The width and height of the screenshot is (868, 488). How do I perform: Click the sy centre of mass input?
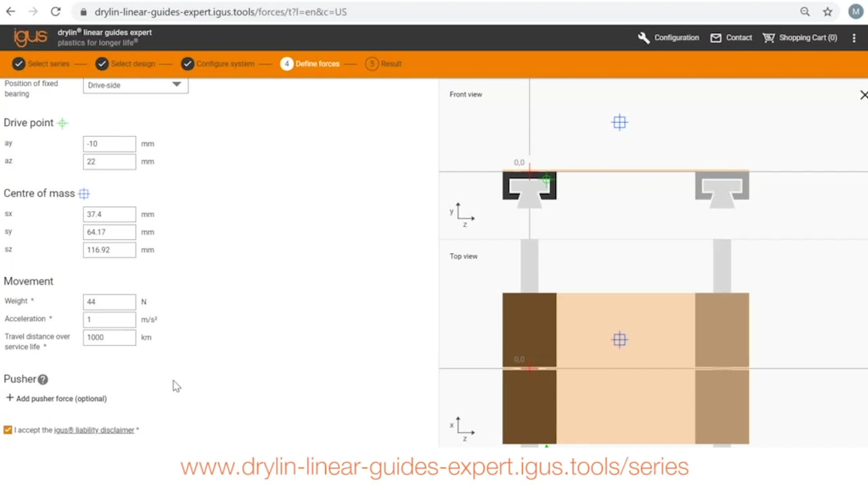(x=109, y=232)
